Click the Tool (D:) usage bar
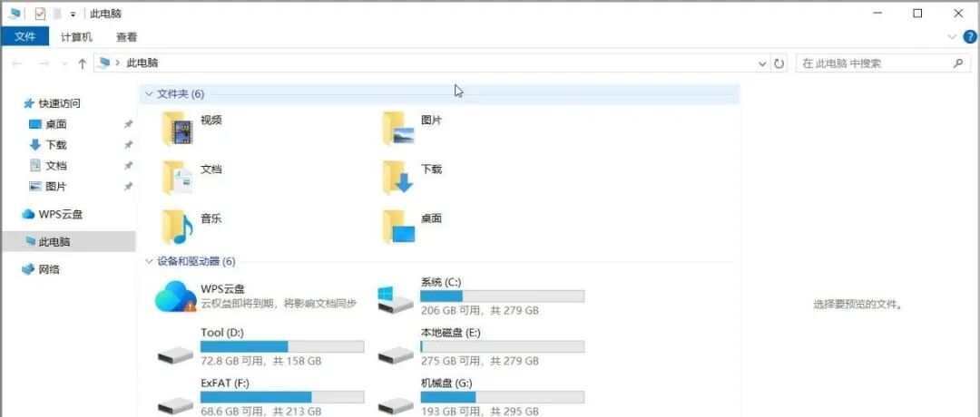Image resolution: width=980 pixels, height=417 pixels. point(282,346)
